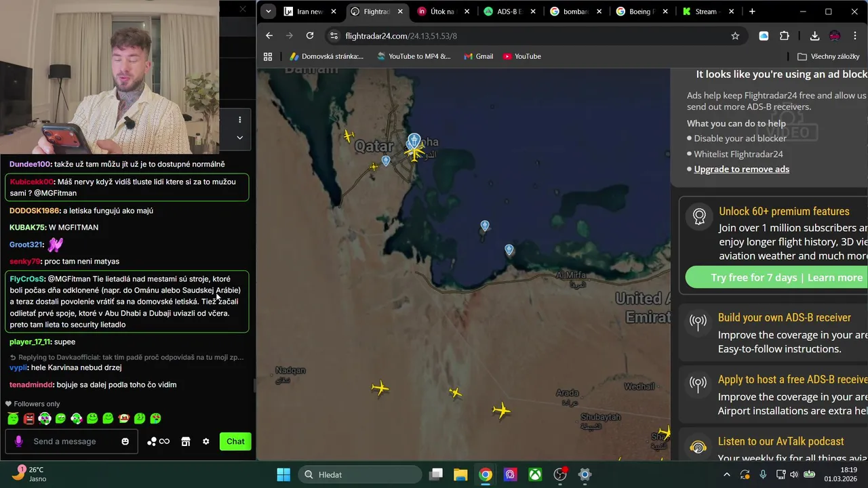Image resolution: width=868 pixels, height=488 pixels.
Task: Pick the heart-eyes green emote at row end
Action: pyautogui.click(x=155, y=419)
